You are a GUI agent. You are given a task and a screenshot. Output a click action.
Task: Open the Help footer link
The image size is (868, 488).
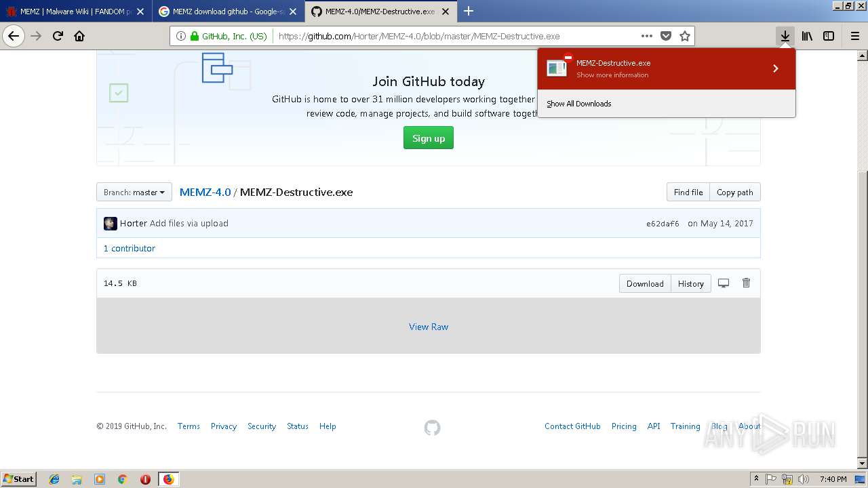click(x=328, y=426)
